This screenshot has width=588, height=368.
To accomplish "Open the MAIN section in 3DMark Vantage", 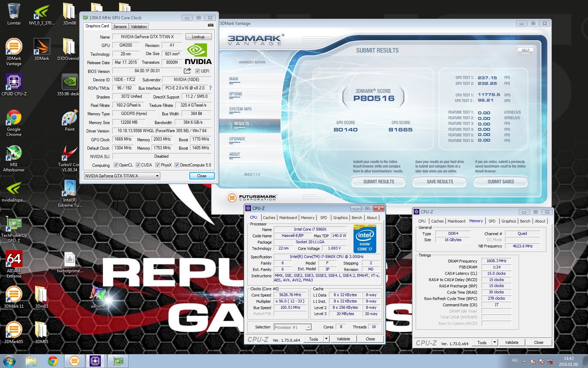I will coord(234,79).
